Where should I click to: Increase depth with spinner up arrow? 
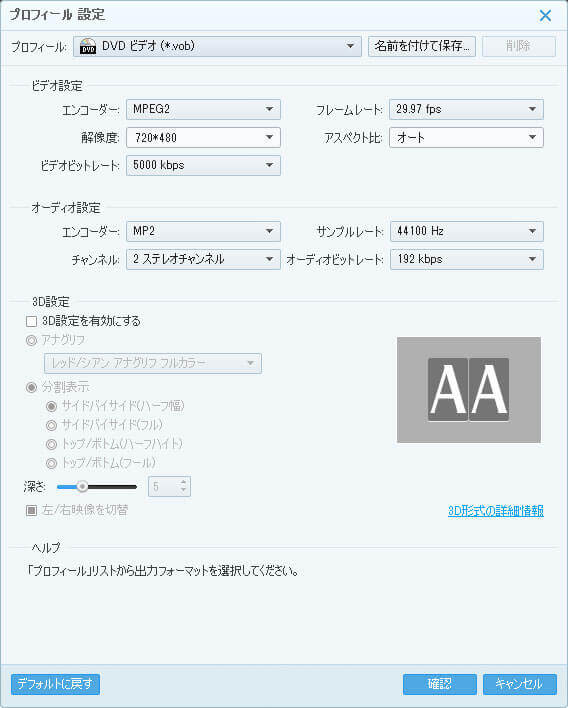click(x=183, y=482)
